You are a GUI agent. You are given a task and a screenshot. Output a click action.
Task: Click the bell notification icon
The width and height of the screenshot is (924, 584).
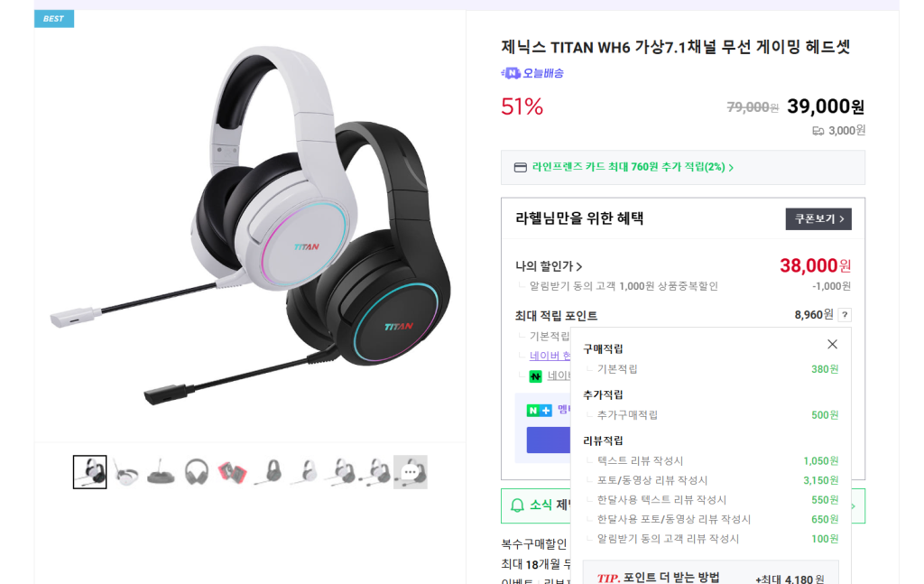pos(517,505)
